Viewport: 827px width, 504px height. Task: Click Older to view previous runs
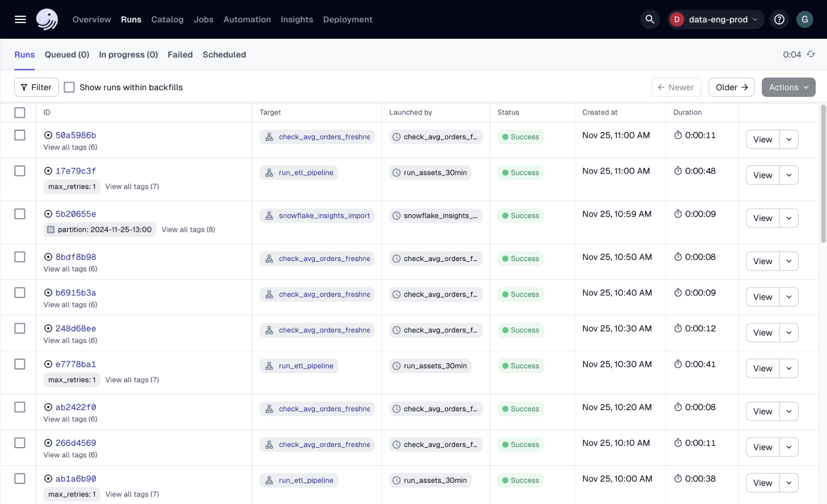pyautogui.click(x=731, y=87)
